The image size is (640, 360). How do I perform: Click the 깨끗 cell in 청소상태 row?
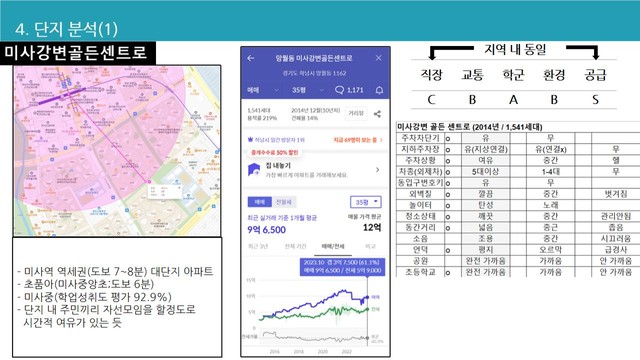485,216
